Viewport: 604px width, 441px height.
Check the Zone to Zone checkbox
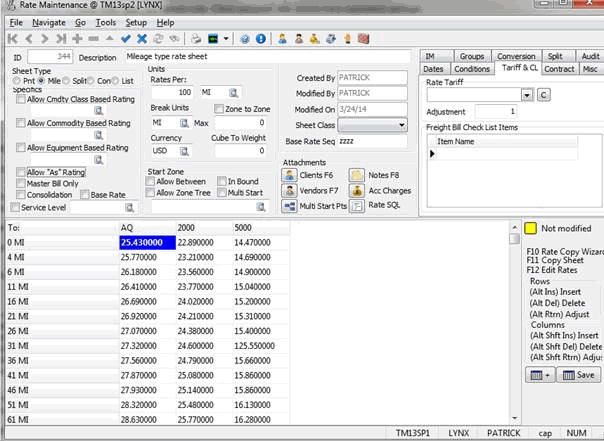click(x=219, y=107)
